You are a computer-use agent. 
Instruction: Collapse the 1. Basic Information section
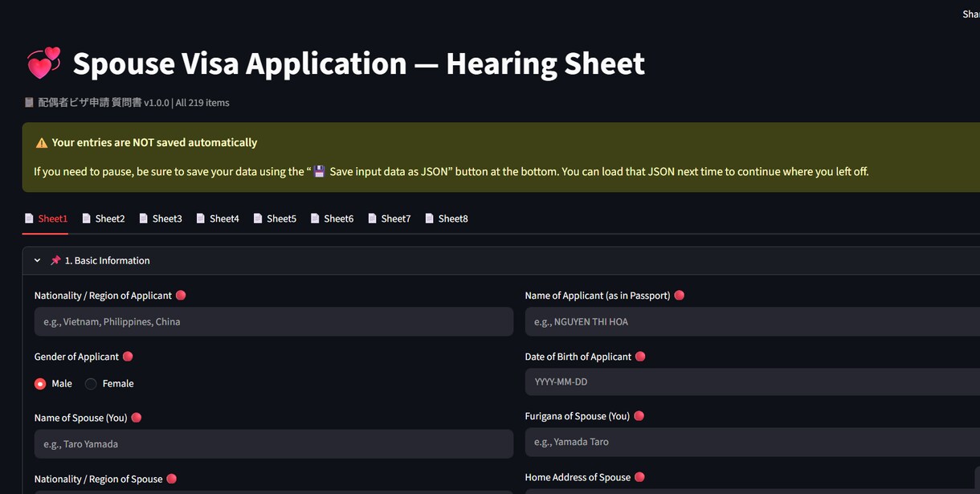click(37, 260)
